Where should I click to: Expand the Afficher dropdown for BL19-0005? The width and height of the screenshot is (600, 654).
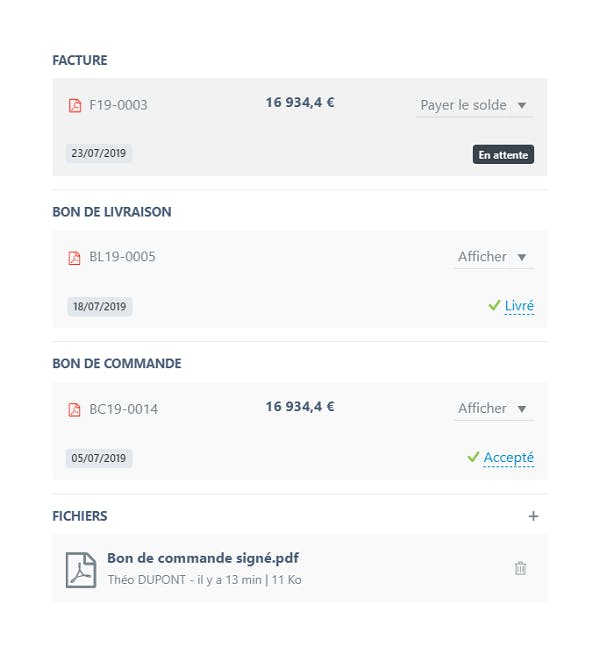pos(494,257)
